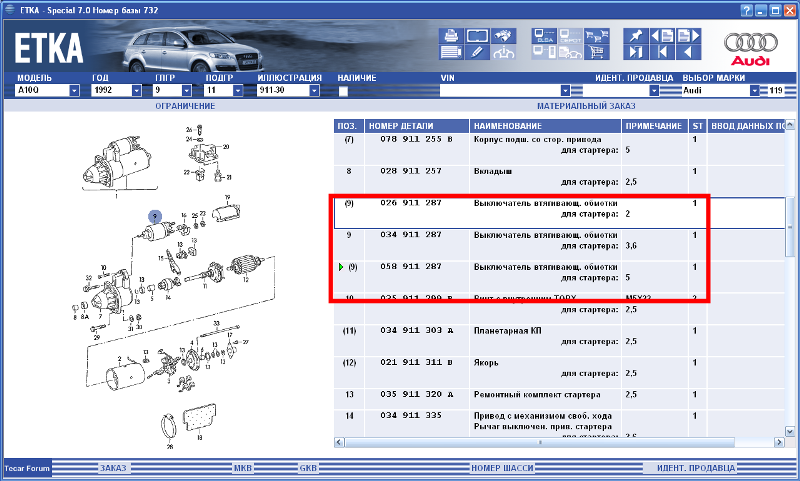Click the information icon below the binoculars
Viewport: 800px width, 481px height.
pos(503,52)
